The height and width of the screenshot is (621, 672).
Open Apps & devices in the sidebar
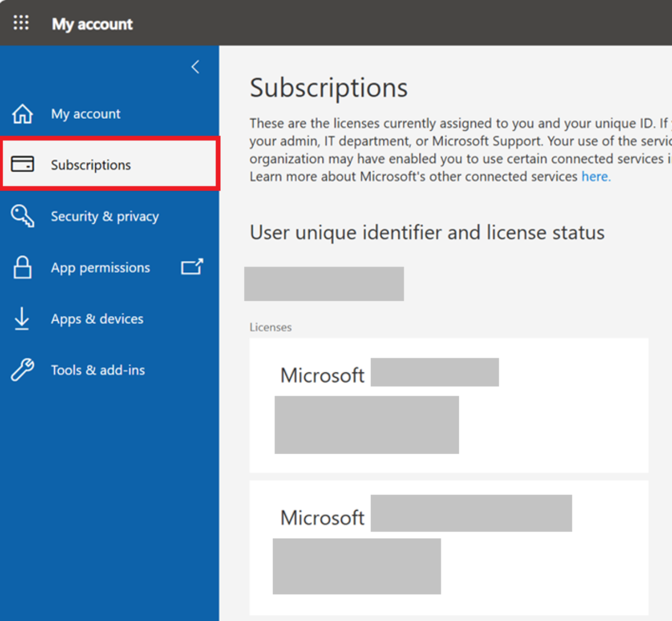(109, 319)
